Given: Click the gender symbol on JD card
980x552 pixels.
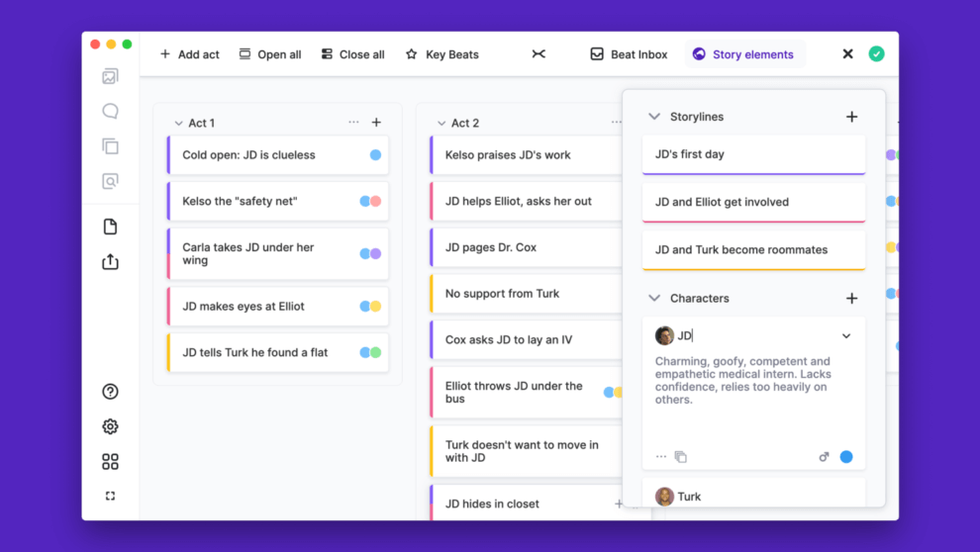Looking at the screenshot, I should 824,457.
